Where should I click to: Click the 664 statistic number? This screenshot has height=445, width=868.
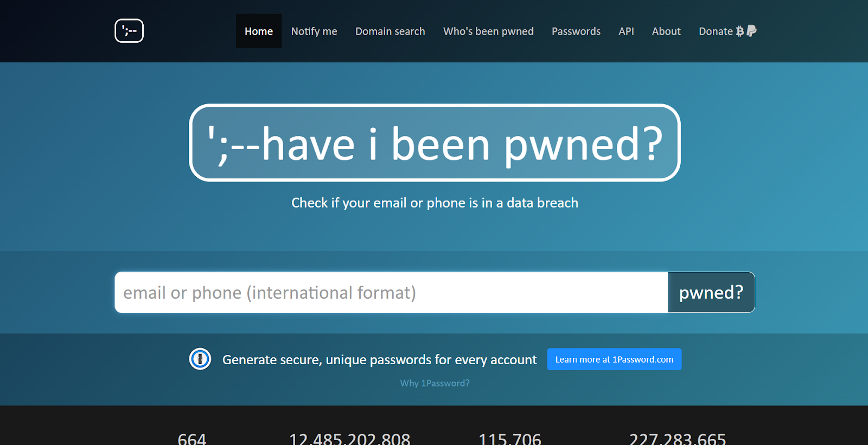click(192, 438)
